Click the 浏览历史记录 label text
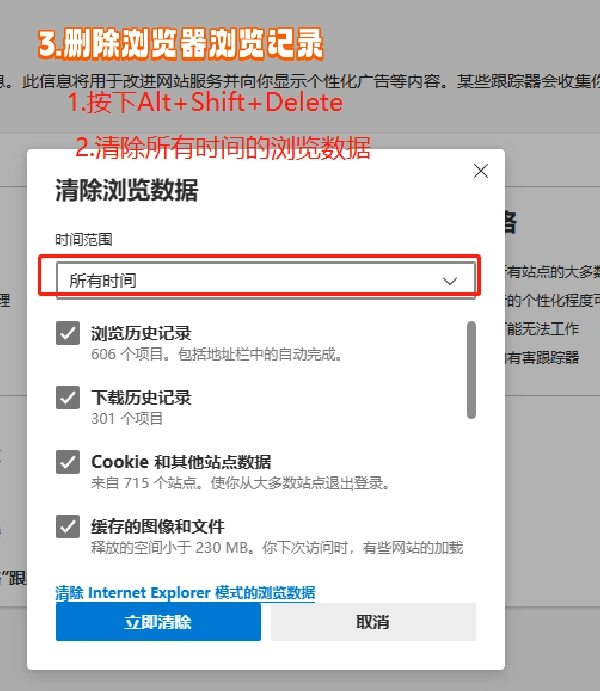600x691 pixels. [141, 333]
